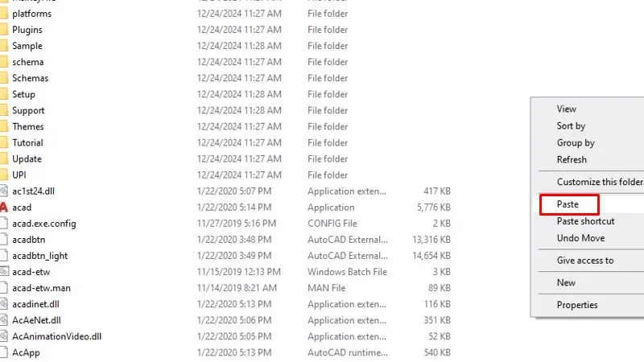This screenshot has height=362, width=644.
Task: Select the Themes folder icon
Action: 3,127
